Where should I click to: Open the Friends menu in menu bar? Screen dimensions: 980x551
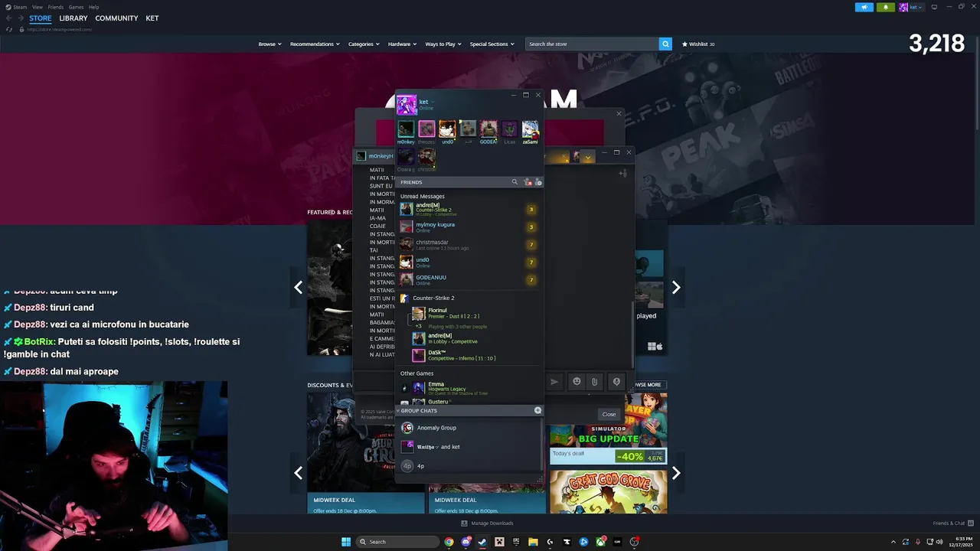click(56, 7)
